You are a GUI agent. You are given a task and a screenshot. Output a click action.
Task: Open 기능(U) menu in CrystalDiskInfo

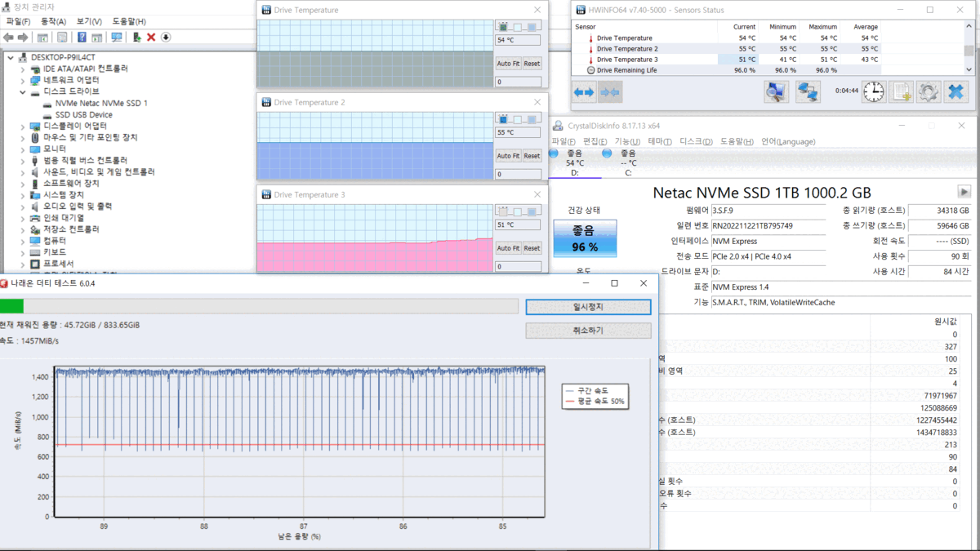(627, 142)
